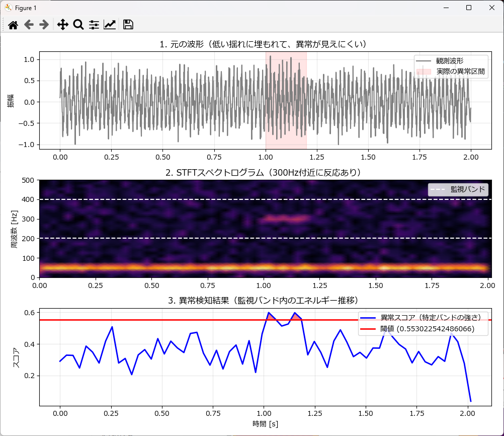
Task: Maximize the Figure 1 window
Action: [x=468, y=8]
